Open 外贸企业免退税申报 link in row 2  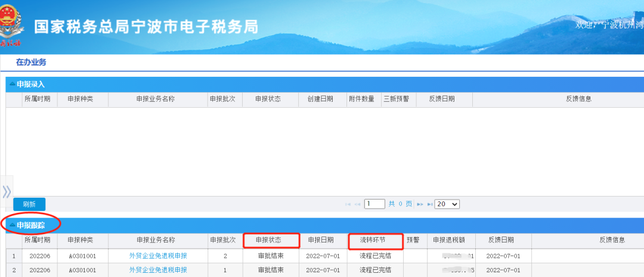point(158,270)
